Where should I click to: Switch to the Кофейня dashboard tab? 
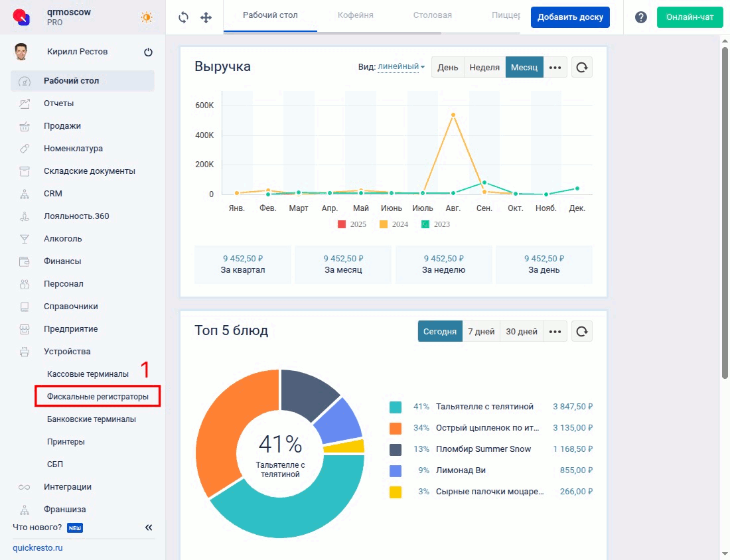(355, 15)
